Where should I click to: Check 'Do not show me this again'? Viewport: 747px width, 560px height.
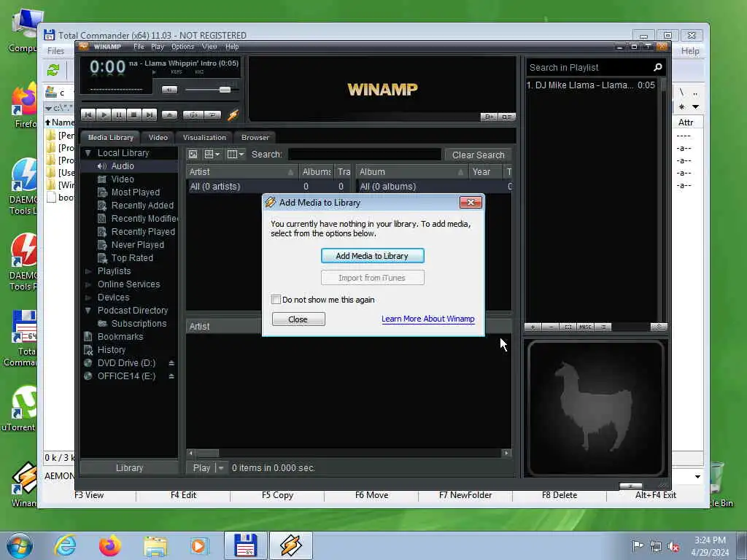(x=276, y=300)
